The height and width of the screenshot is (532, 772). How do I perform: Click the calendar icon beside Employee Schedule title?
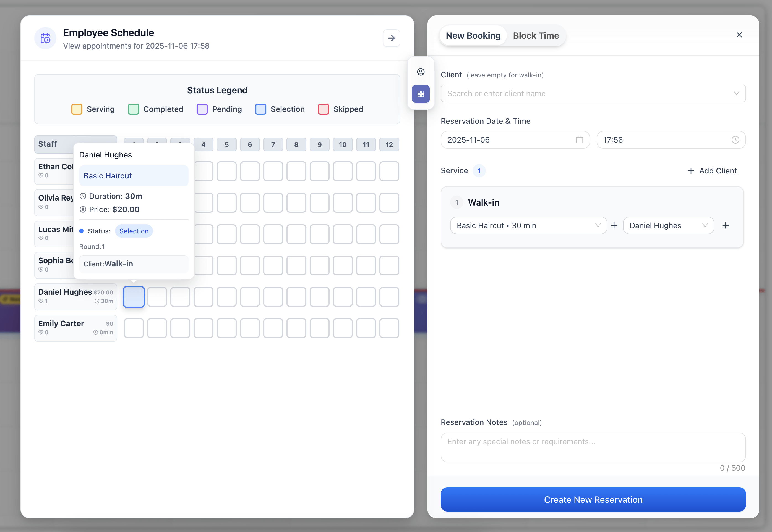pyautogui.click(x=45, y=38)
